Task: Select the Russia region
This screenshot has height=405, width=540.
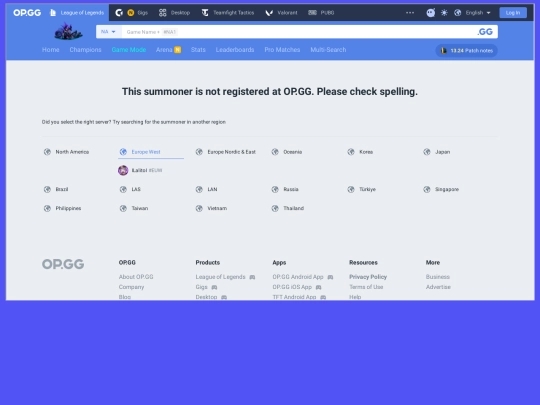Action: (x=285, y=189)
